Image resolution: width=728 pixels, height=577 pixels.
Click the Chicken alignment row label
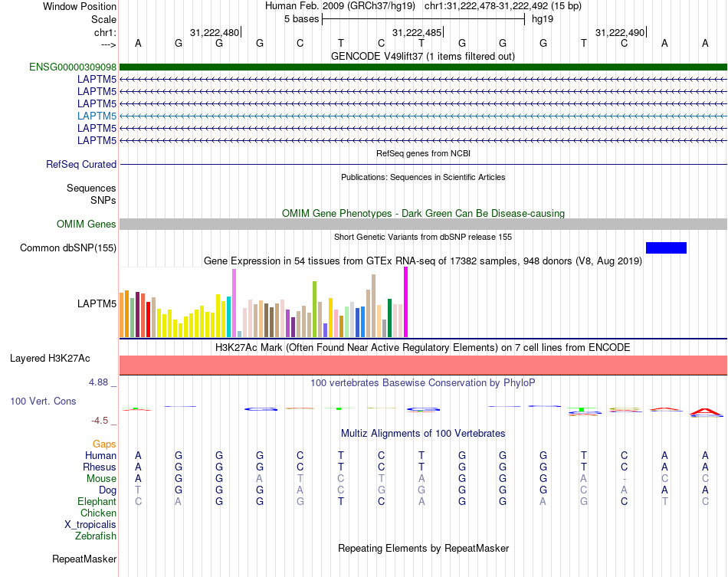[98, 513]
